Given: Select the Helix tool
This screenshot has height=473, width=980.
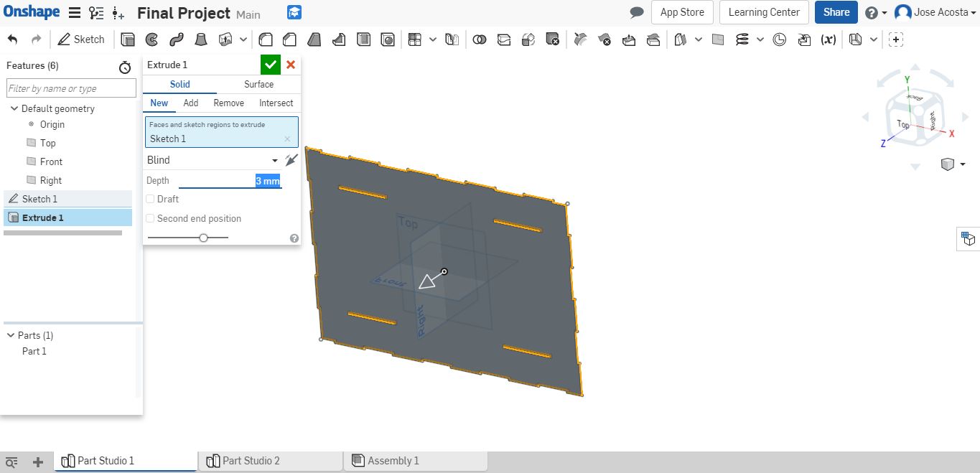Looking at the screenshot, I should (742, 39).
